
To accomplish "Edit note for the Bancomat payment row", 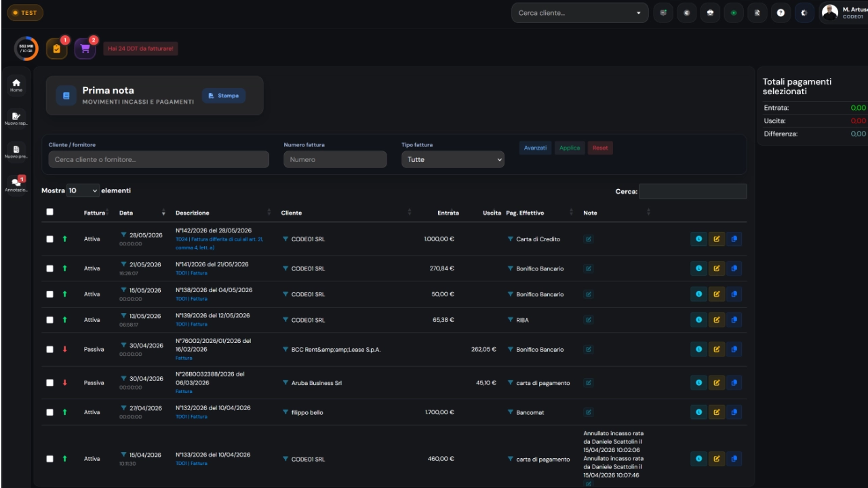I will point(588,412).
